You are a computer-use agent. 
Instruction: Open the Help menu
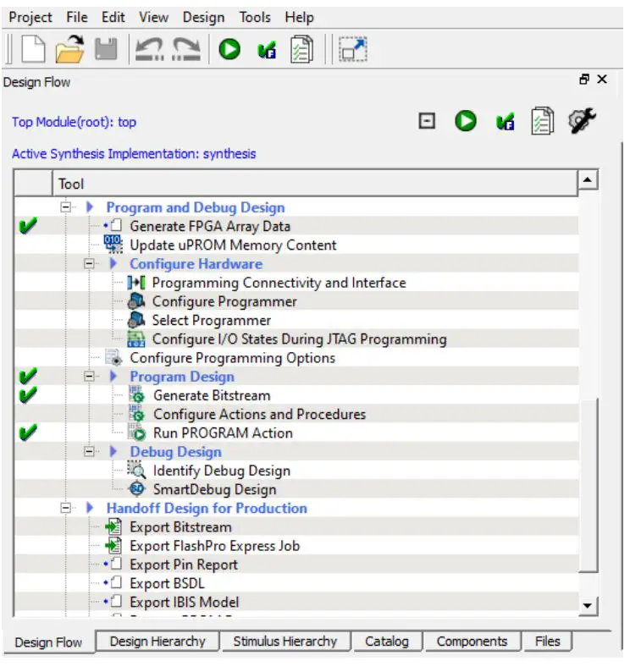(299, 18)
